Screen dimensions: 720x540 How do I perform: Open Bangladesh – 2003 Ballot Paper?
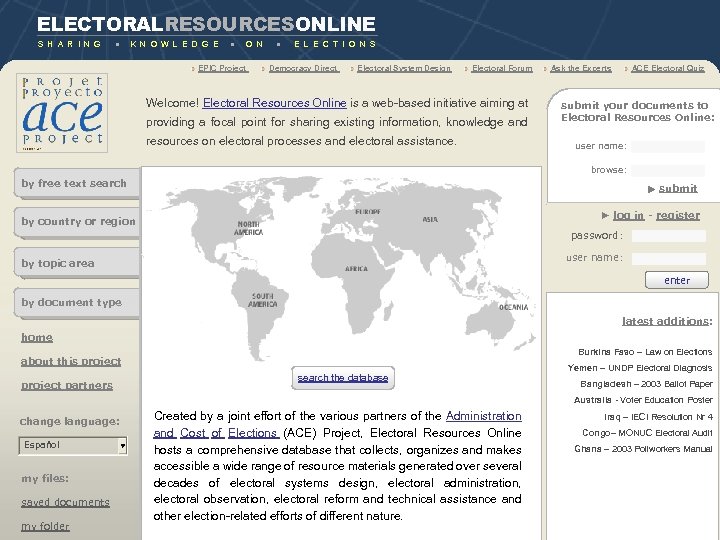[646, 384]
